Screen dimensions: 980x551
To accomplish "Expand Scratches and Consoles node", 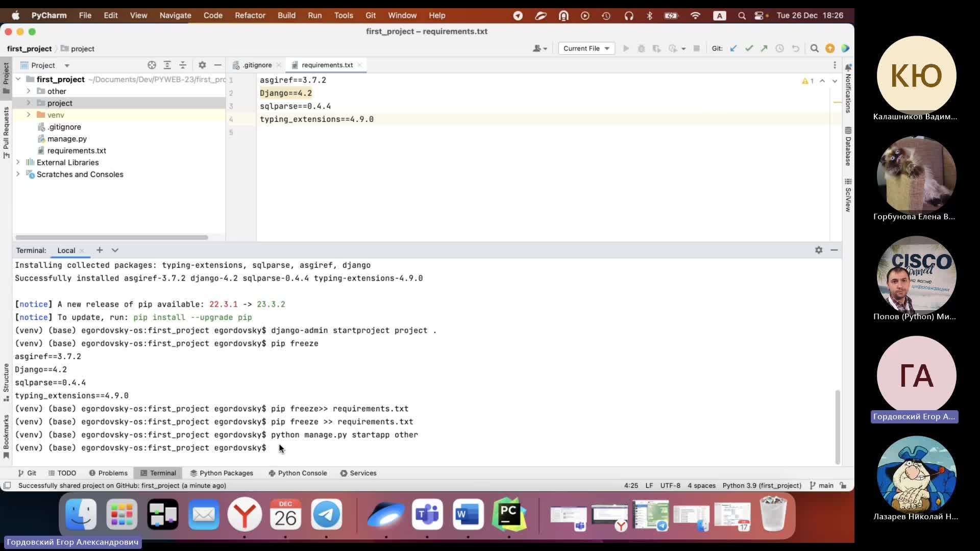I will (18, 174).
